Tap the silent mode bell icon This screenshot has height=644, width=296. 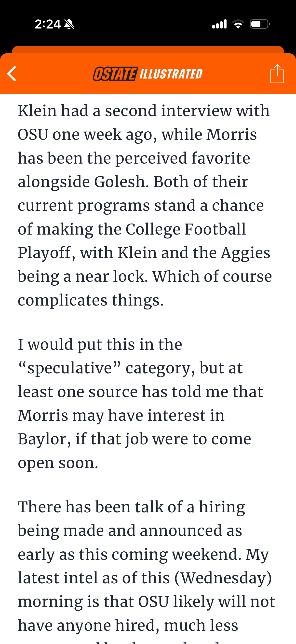[x=69, y=24]
